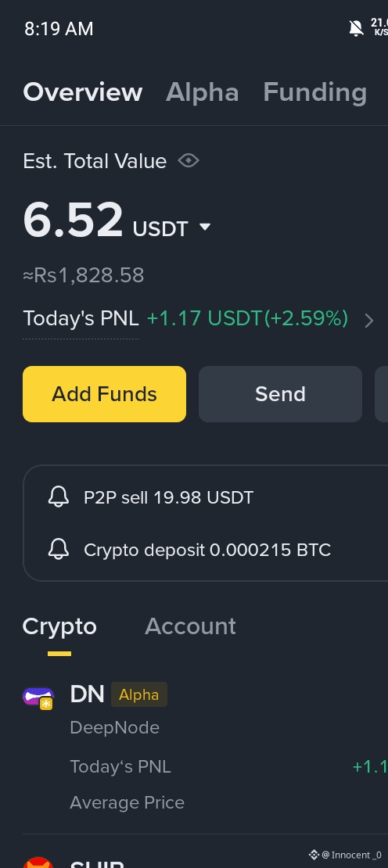
Task: Click the P2P sell notification bell icon
Action: tap(59, 497)
